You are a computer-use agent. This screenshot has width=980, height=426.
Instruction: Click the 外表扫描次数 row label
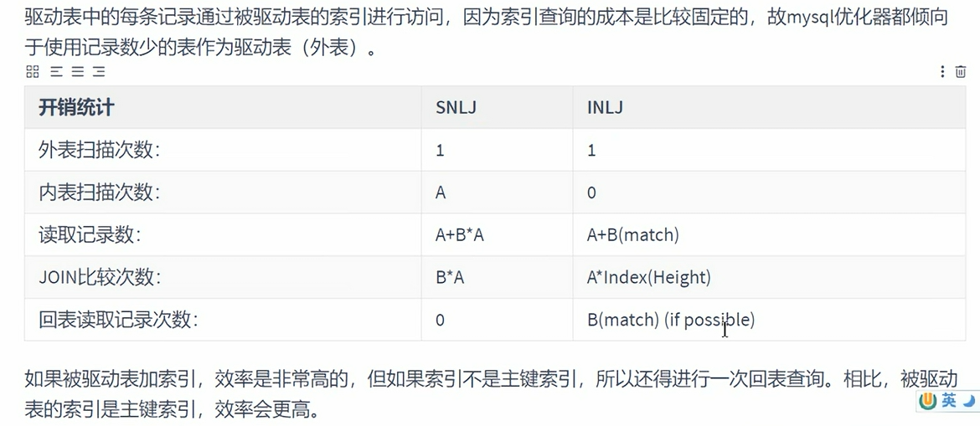coord(100,150)
